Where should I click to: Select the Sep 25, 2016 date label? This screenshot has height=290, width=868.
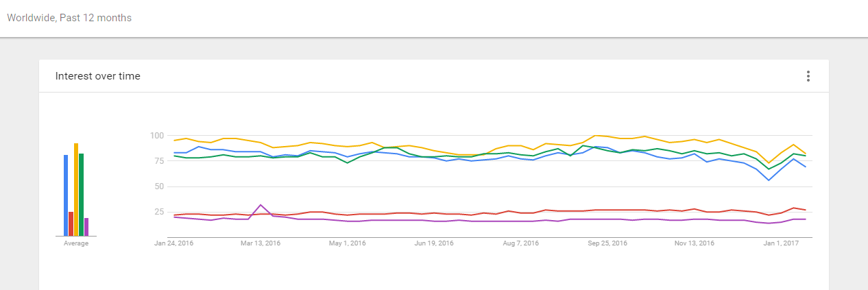pyautogui.click(x=608, y=243)
